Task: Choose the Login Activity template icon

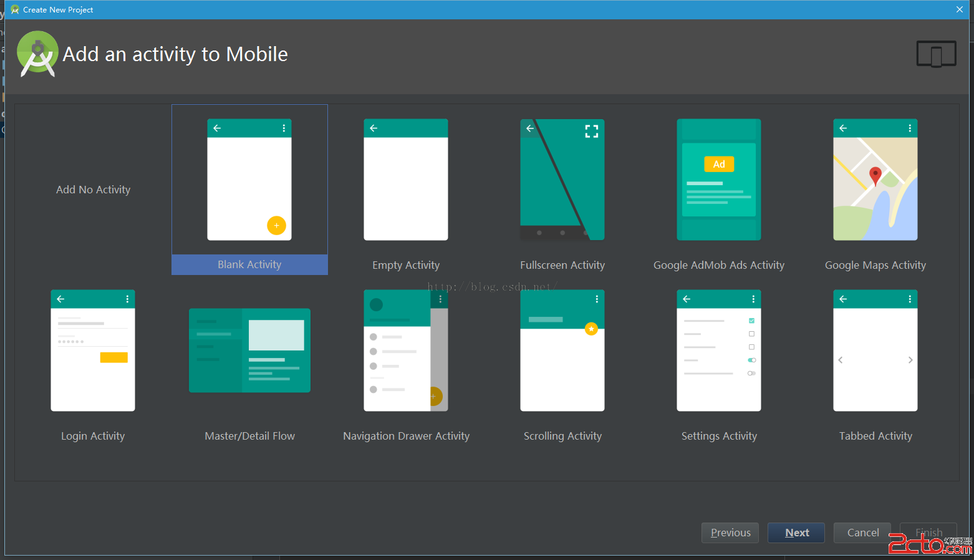Action: click(x=93, y=350)
